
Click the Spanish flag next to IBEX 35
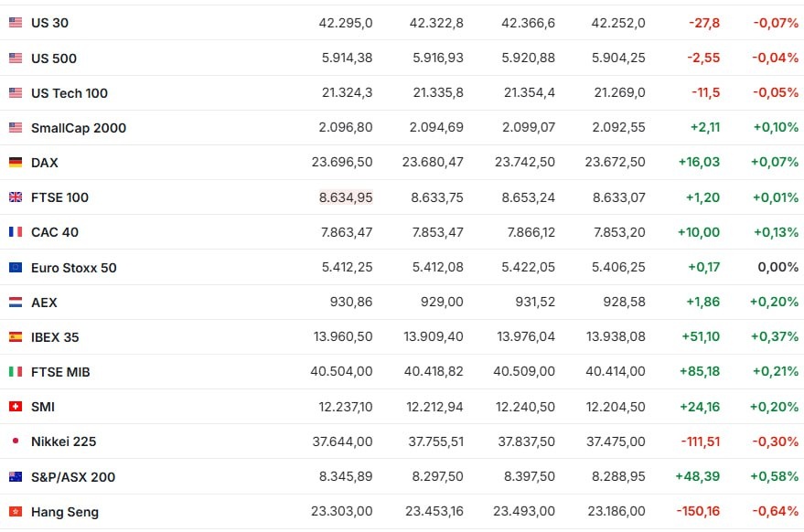pyautogui.click(x=16, y=337)
